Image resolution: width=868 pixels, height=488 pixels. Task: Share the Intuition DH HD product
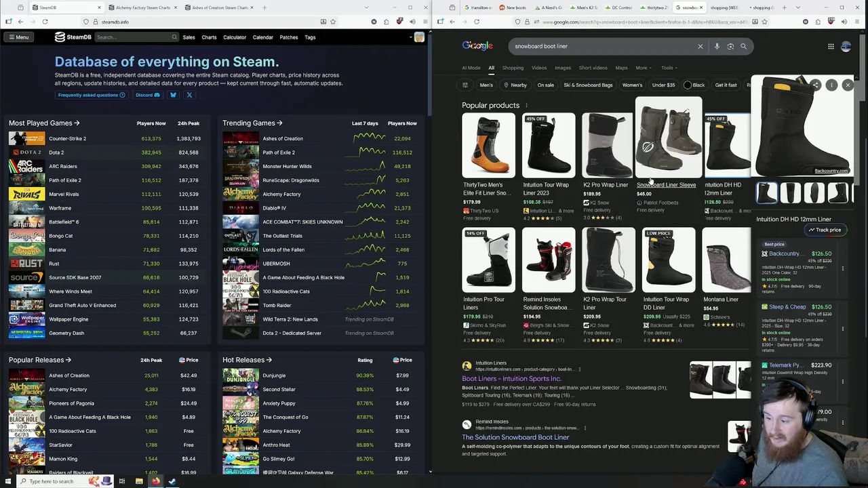tap(815, 85)
